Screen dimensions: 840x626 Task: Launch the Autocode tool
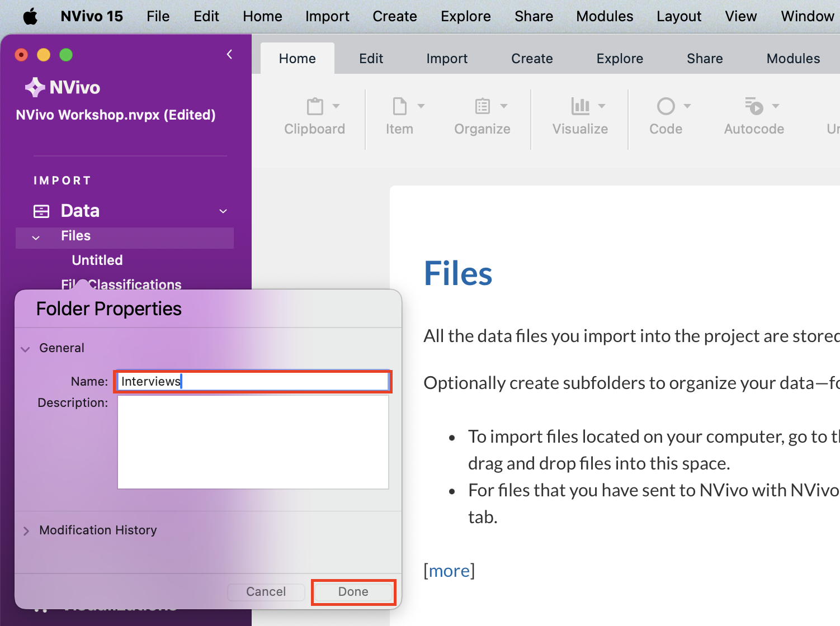click(x=753, y=115)
